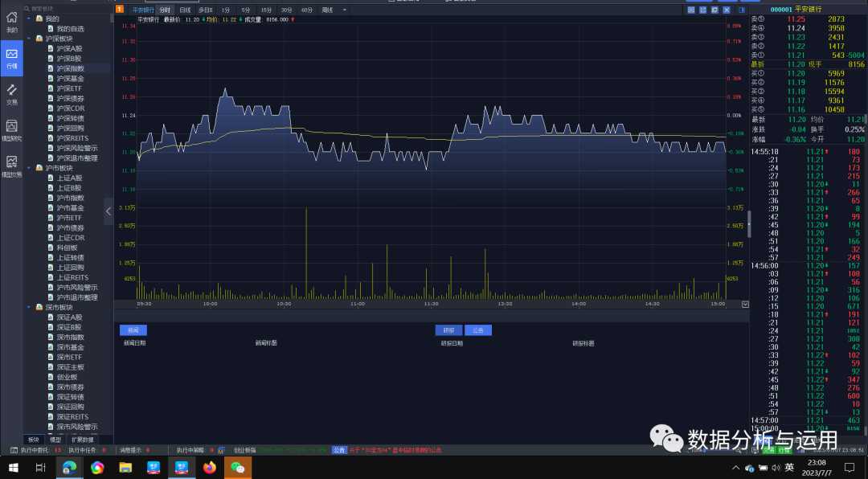Viewport: 868px width, 479px height.
Task: Select 深证主板 in tree
Action: [70, 367]
